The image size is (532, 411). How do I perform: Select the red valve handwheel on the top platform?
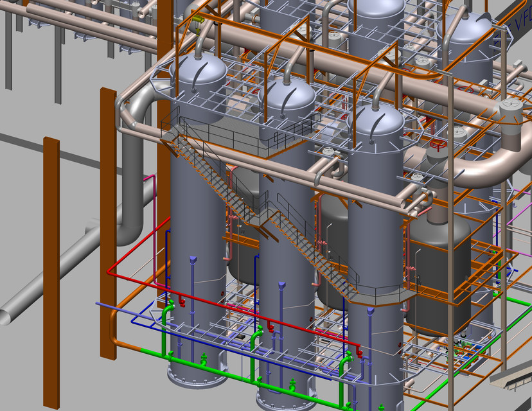[439, 144]
